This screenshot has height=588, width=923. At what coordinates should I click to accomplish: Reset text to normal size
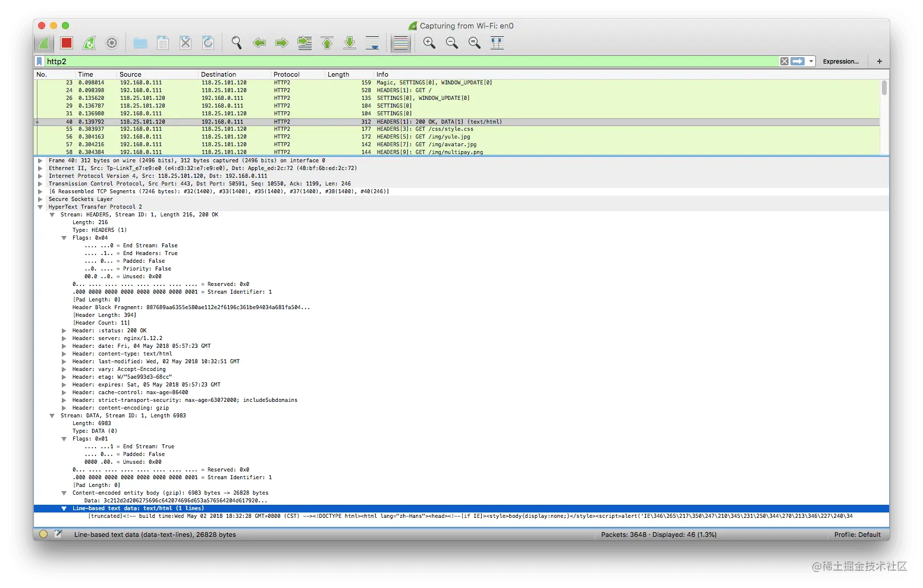pos(475,43)
